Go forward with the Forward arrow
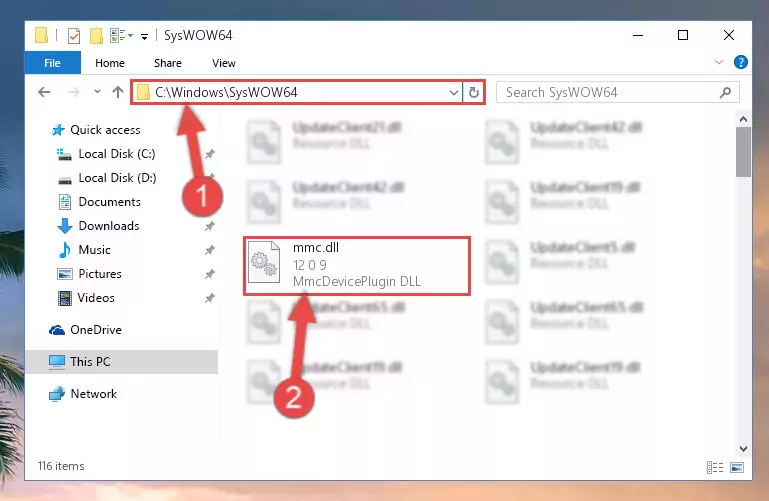This screenshot has width=769, height=501. (74, 92)
